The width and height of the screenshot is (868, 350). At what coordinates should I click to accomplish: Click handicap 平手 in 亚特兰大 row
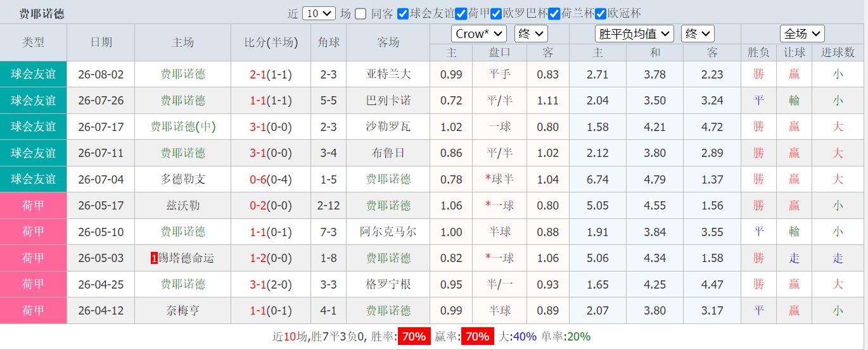(x=500, y=74)
